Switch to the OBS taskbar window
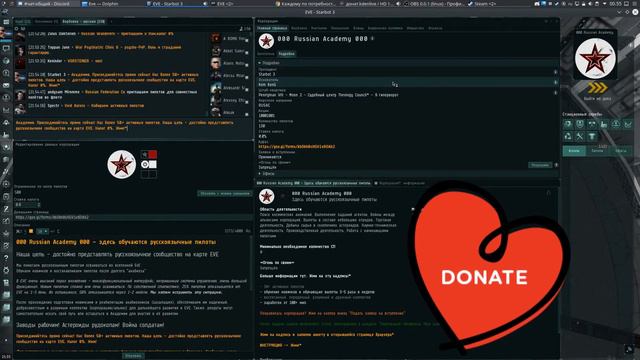640x360 pixels. [x=433, y=4]
